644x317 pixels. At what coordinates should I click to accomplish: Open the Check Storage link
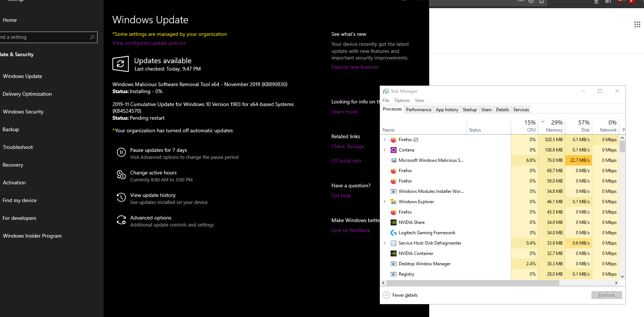(348, 147)
